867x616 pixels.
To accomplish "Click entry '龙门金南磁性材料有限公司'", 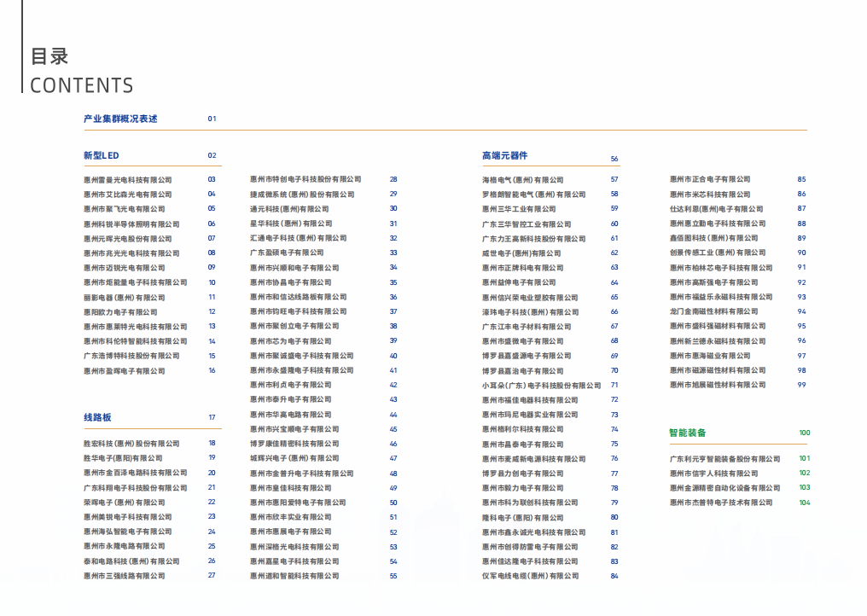I will [x=714, y=312].
